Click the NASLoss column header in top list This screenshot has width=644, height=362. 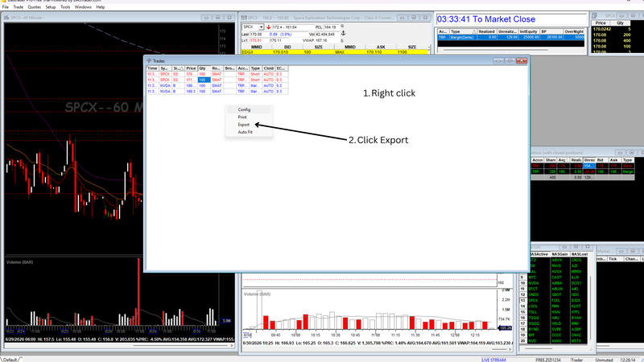579,254
